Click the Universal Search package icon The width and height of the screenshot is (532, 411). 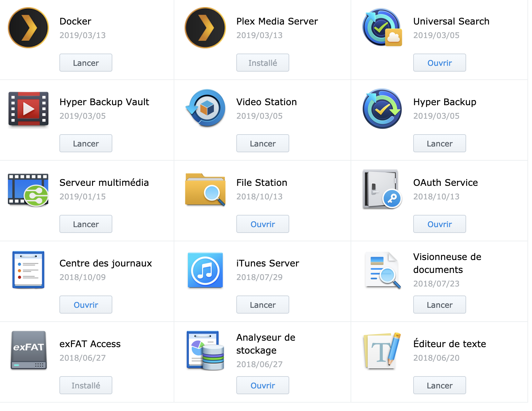tap(382, 28)
